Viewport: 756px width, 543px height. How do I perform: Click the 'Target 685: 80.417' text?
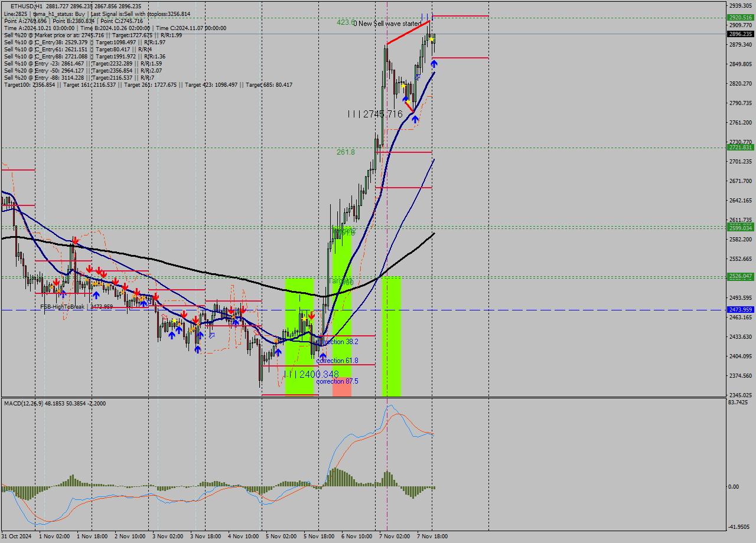tap(269, 84)
